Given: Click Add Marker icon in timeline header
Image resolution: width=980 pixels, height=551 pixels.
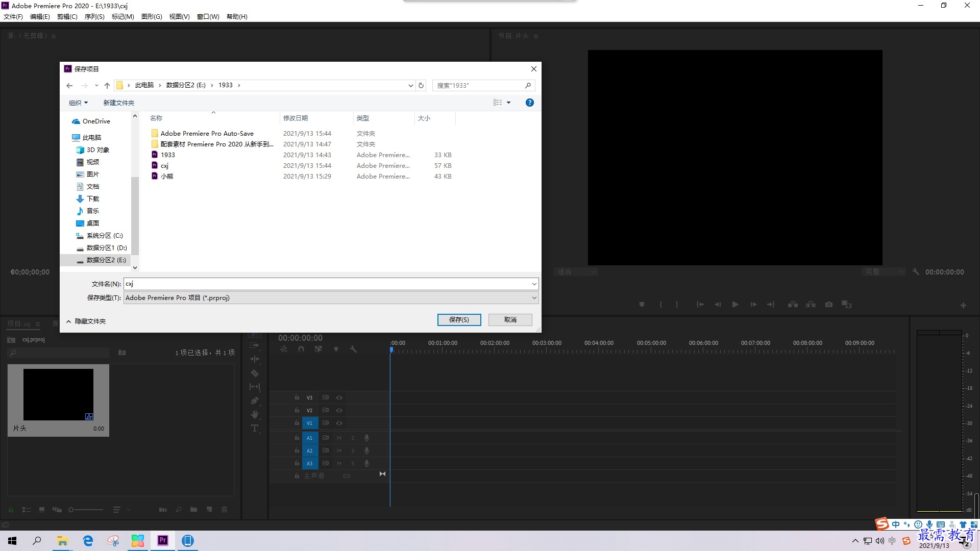Looking at the screenshot, I should pos(336,349).
